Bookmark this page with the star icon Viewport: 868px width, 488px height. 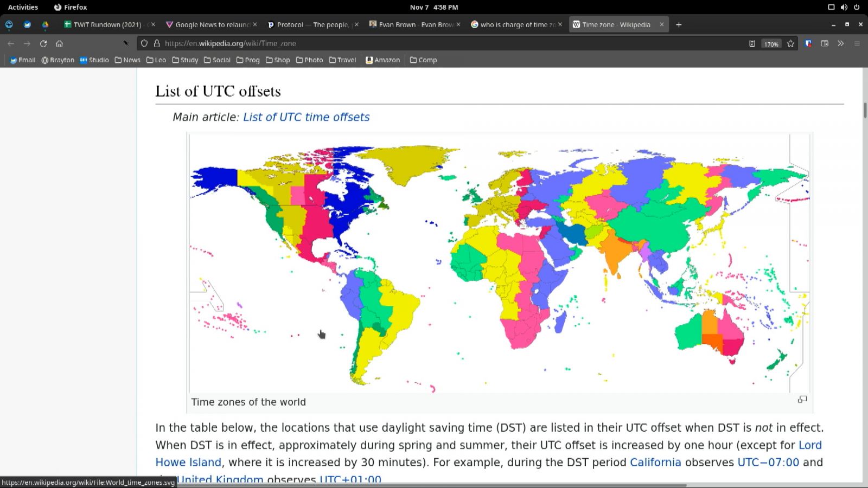tap(790, 43)
